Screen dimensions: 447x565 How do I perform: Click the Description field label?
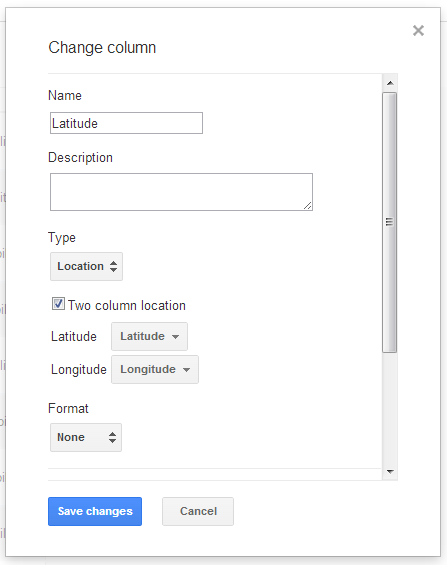80,158
